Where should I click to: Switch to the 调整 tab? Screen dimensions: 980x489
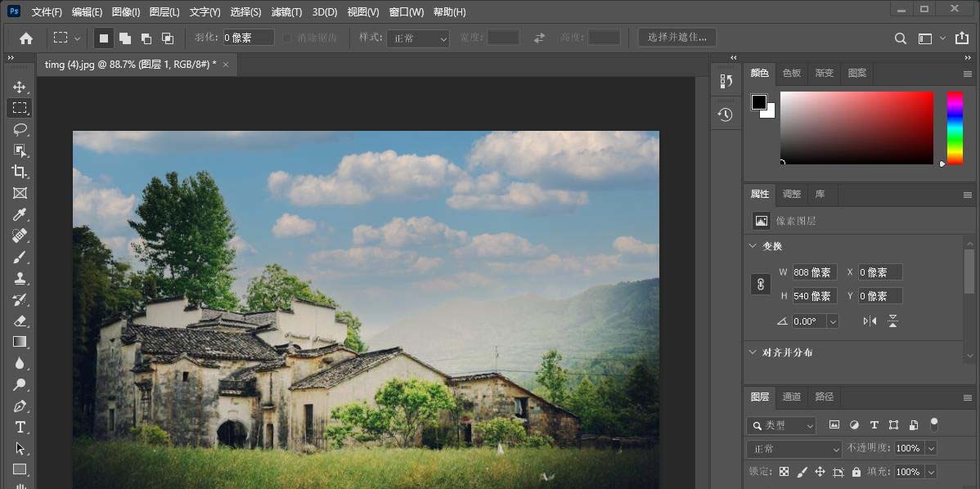tap(791, 195)
